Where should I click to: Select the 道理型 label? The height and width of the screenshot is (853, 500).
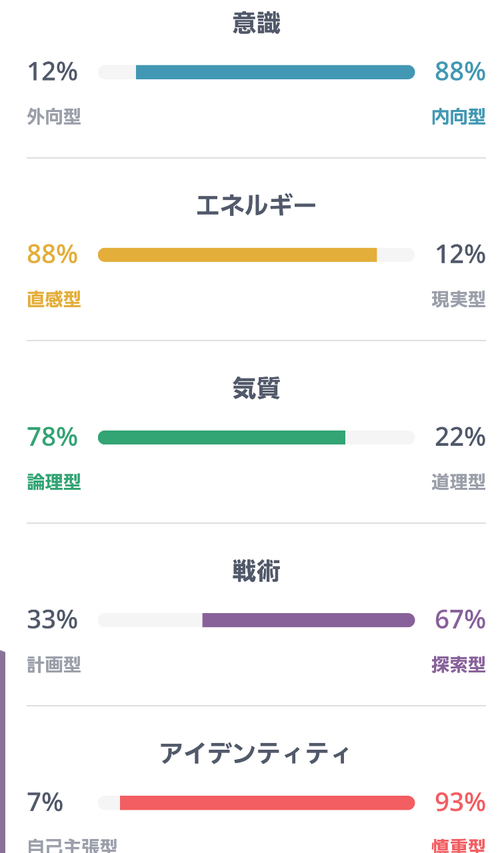(x=458, y=483)
